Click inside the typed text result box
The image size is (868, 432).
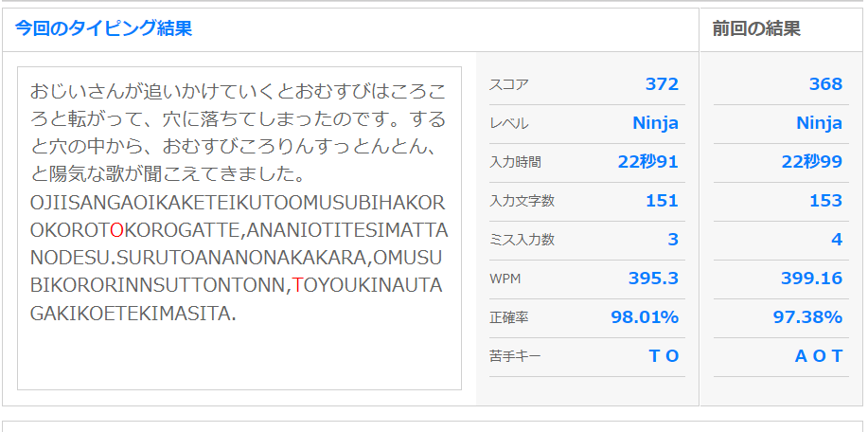pyautogui.click(x=239, y=228)
